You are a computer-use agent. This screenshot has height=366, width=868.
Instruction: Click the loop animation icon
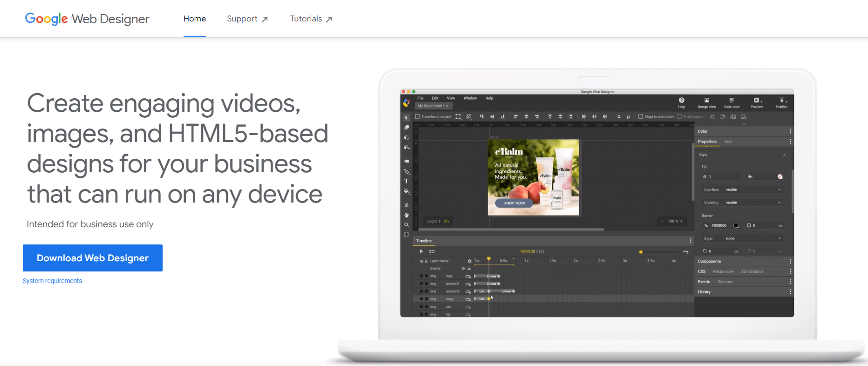coord(432,251)
